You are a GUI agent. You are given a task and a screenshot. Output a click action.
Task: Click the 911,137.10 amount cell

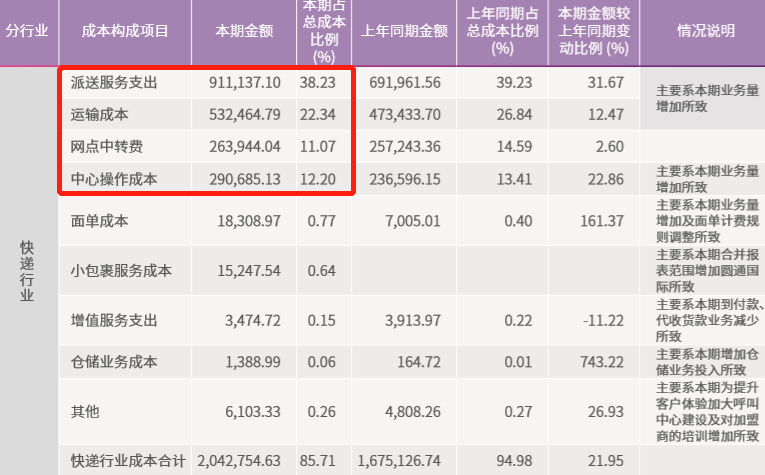pyautogui.click(x=246, y=82)
